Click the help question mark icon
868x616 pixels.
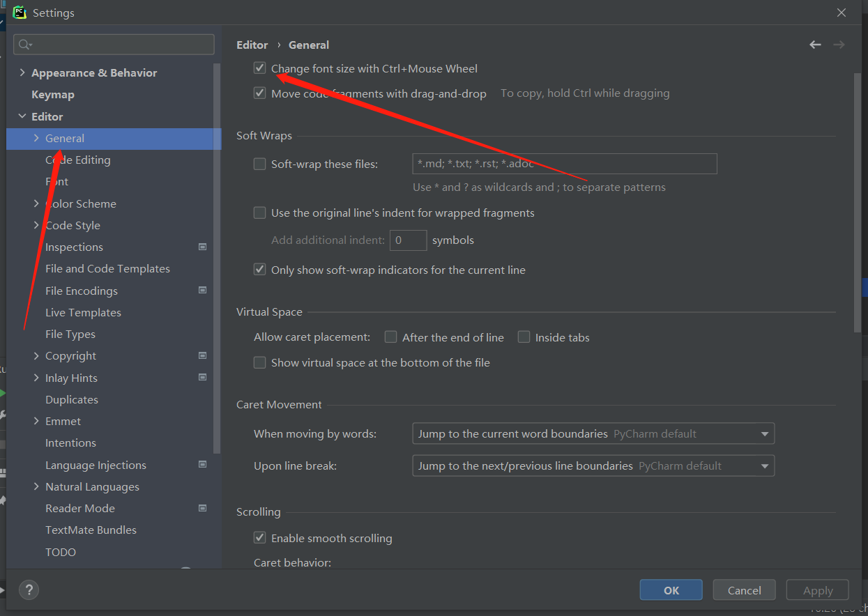click(29, 590)
